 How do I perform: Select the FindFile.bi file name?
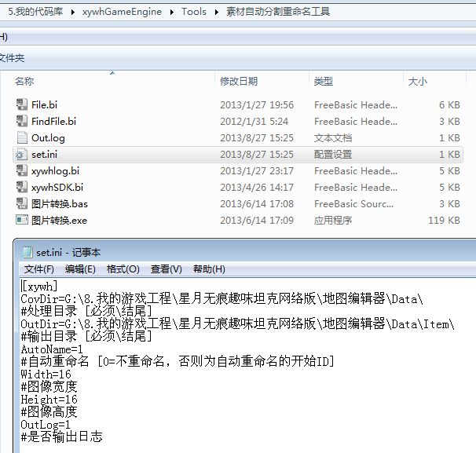coord(53,122)
